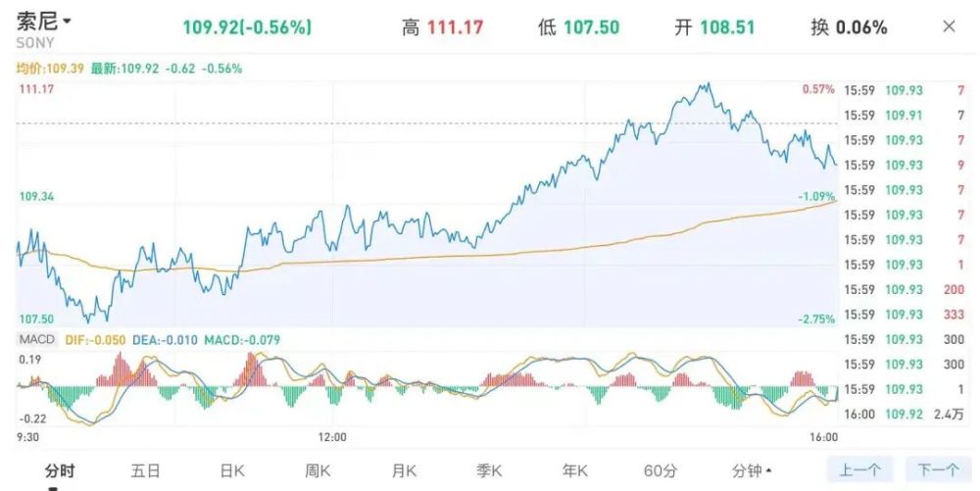Close the Sony quote panel
This screenshot has height=491, width=980.
point(949,26)
